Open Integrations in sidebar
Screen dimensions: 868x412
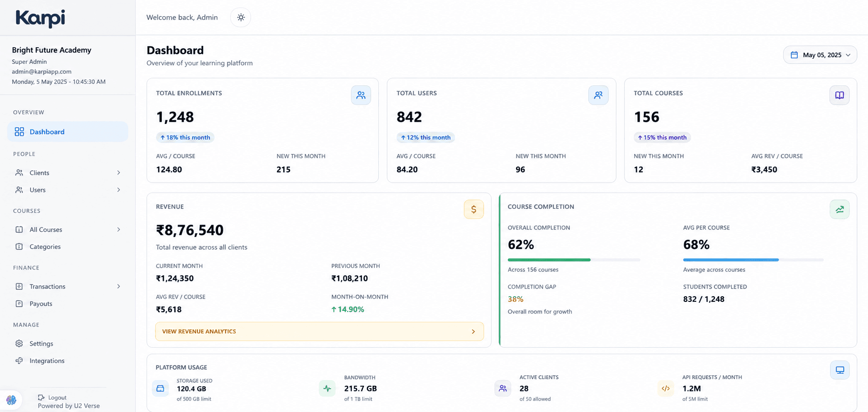pos(68,360)
